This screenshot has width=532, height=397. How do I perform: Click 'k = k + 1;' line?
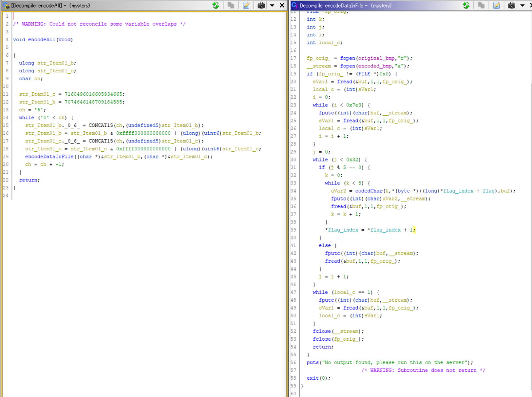pyautogui.click(x=346, y=214)
